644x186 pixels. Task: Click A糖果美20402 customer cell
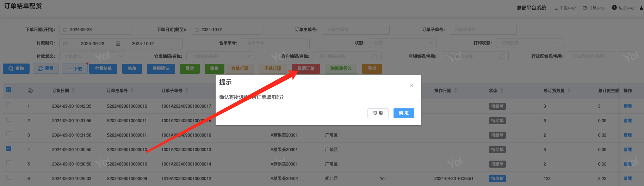pyautogui.click(x=284, y=179)
